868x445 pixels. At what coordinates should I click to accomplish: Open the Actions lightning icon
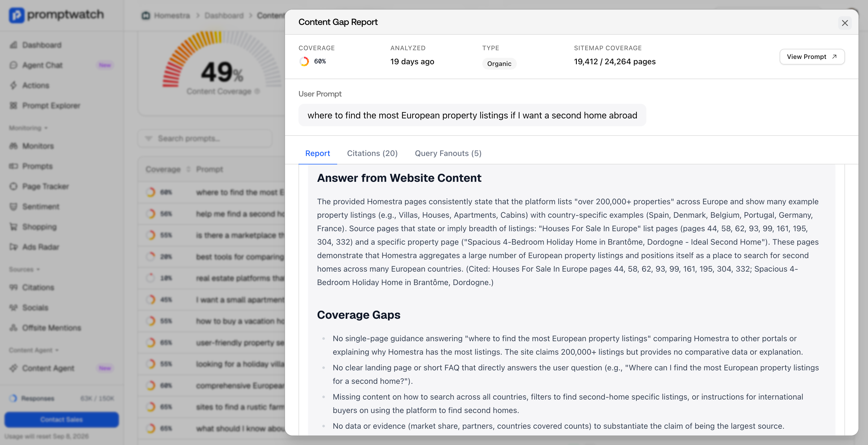pyautogui.click(x=13, y=85)
